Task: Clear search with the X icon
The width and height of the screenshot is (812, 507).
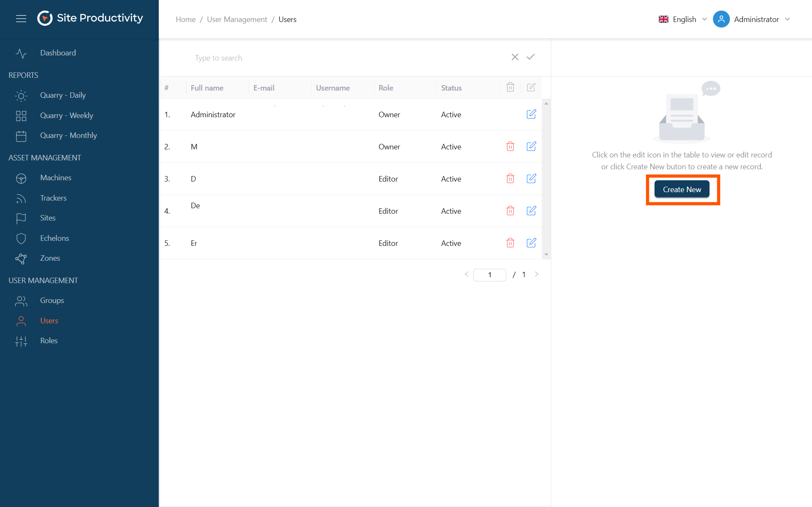Action: pos(515,57)
